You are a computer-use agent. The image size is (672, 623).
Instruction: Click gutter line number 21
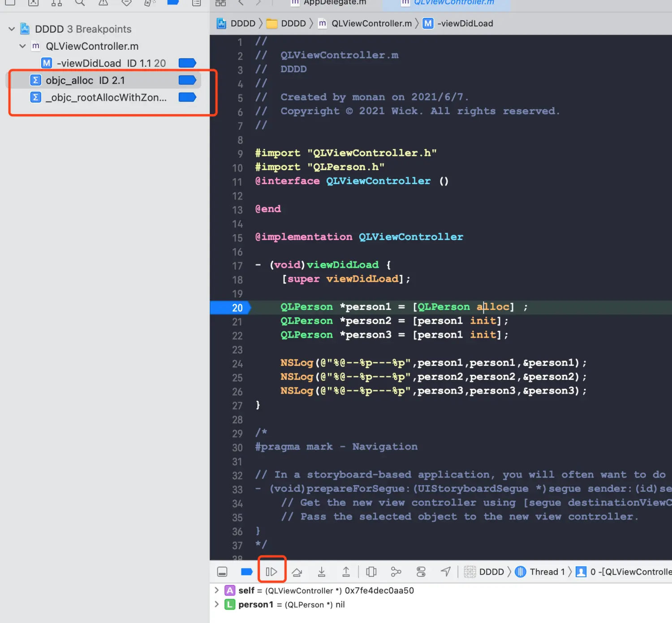237,322
